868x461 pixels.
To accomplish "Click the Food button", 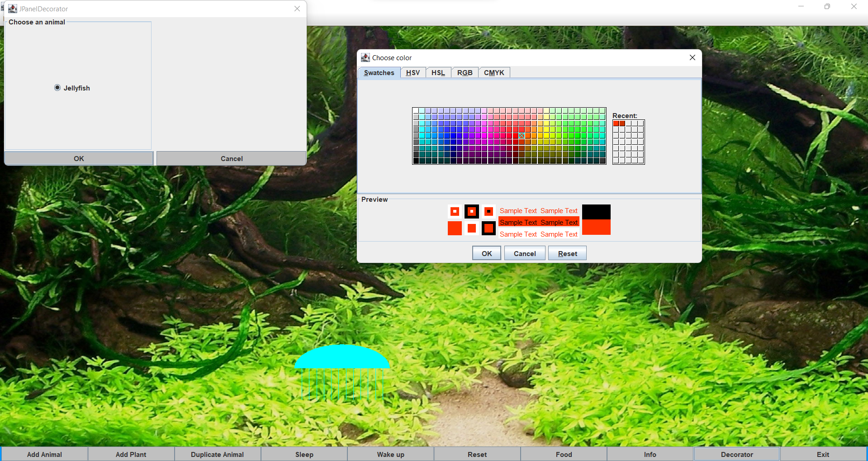I will pos(564,454).
